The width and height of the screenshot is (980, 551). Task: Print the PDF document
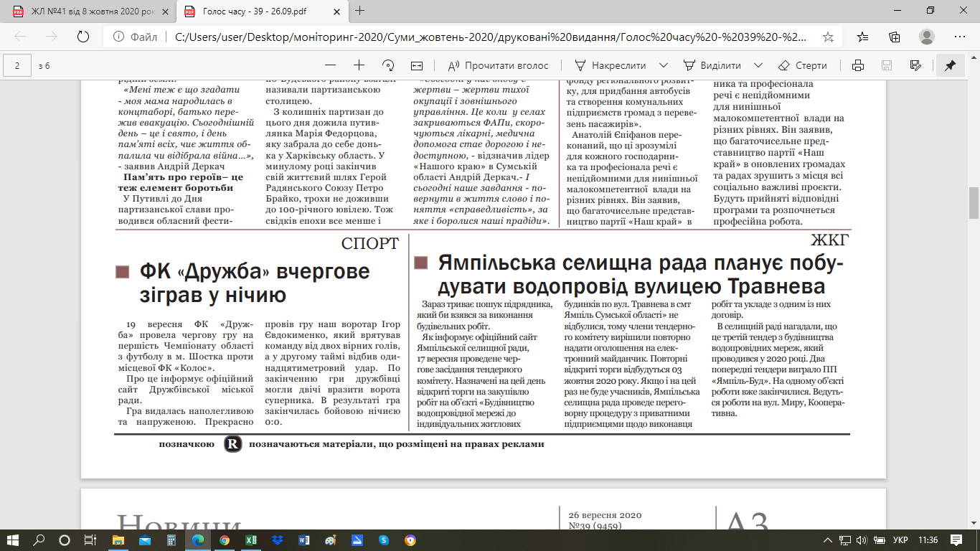pos(857,65)
